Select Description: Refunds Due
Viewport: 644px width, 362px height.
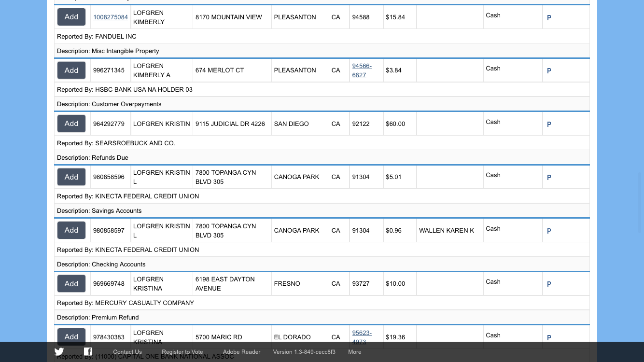tap(93, 158)
